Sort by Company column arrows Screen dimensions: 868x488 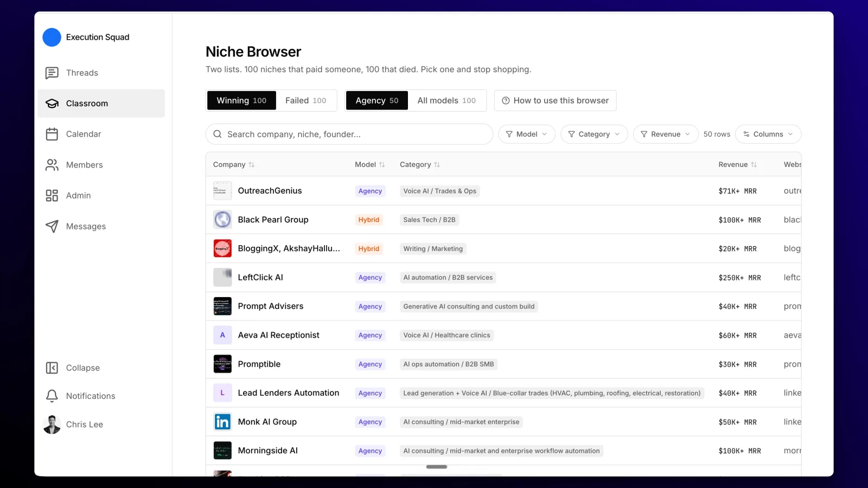tap(251, 164)
